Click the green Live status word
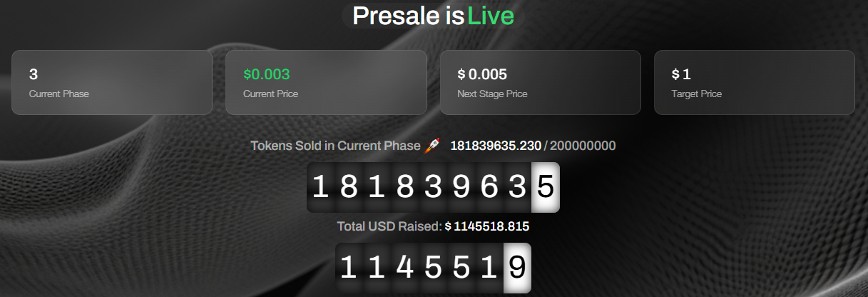Screen dimensions: 868x297 coord(491,16)
